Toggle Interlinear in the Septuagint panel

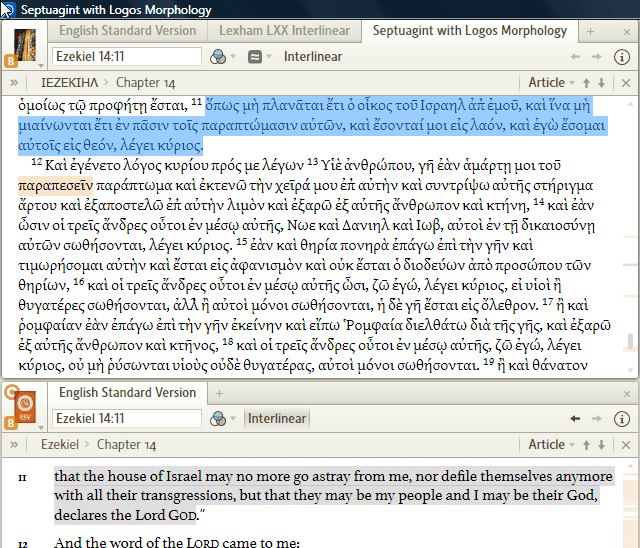313,57
